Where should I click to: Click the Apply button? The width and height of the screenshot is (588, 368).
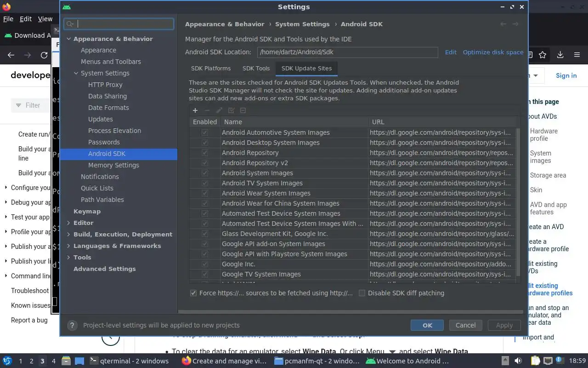(x=504, y=325)
